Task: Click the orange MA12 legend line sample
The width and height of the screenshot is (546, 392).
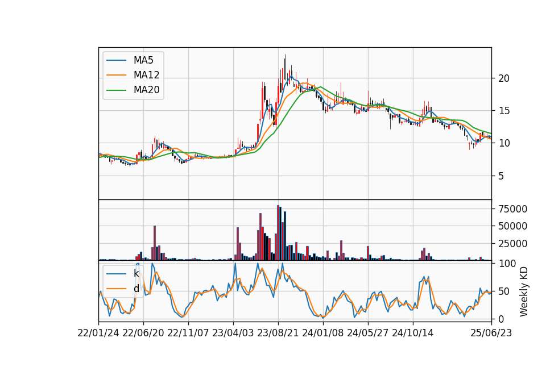Action: (116, 75)
